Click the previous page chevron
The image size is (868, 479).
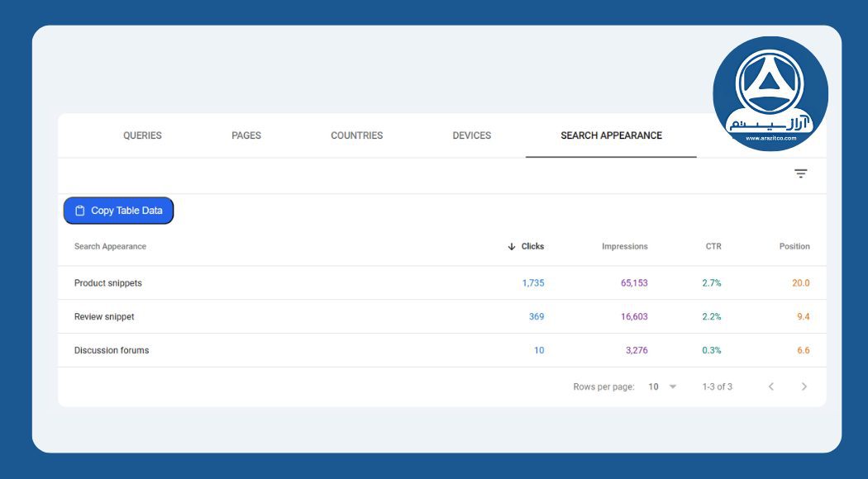point(771,386)
